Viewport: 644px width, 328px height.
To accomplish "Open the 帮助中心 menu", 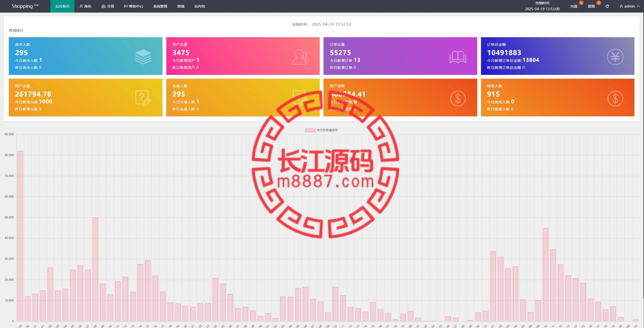I will pos(134,6).
